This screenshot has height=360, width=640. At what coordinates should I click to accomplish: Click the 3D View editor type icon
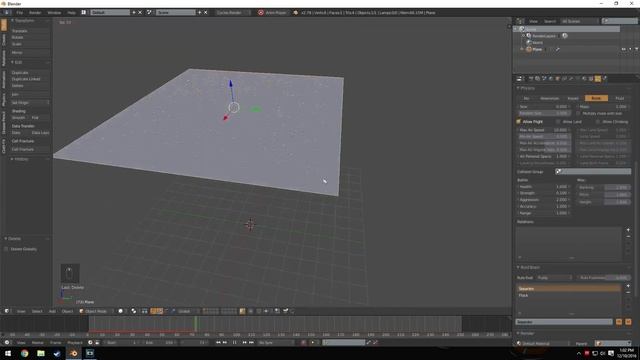7,311
